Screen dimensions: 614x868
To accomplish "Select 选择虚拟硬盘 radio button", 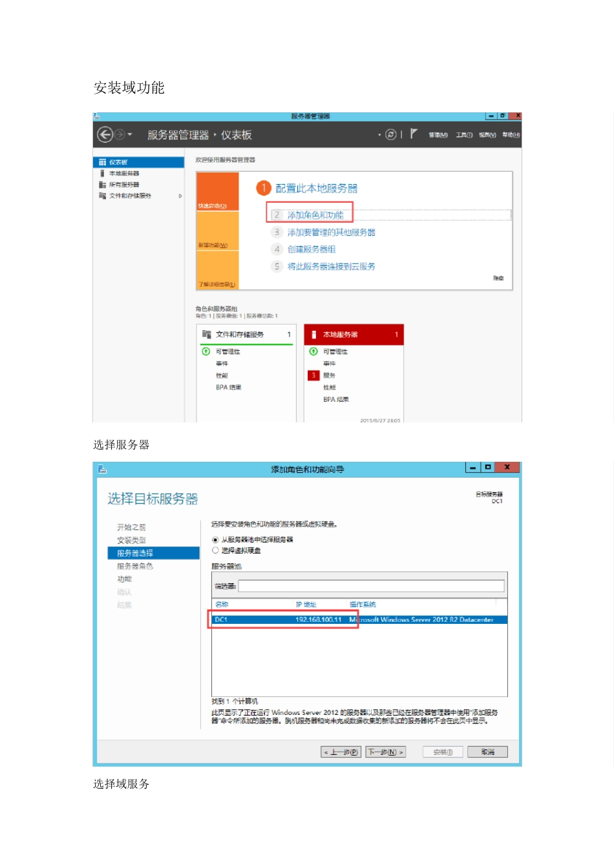I will [215, 551].
